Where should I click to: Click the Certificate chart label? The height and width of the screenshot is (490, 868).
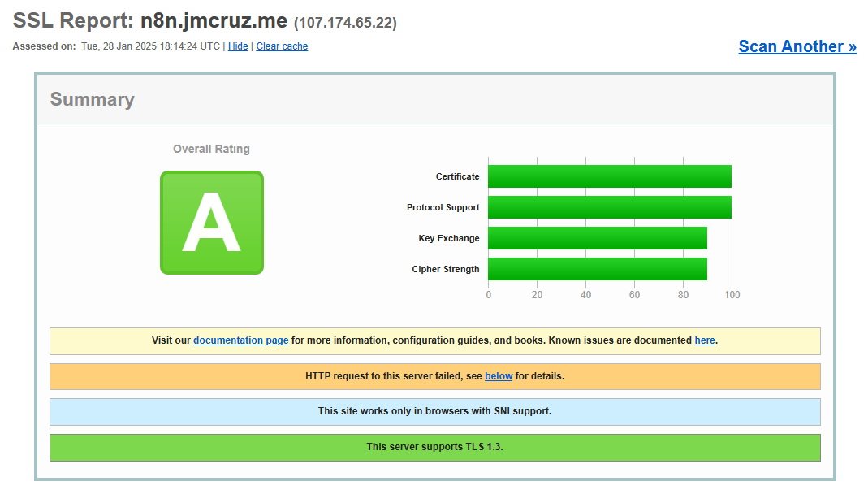(457, 176)
